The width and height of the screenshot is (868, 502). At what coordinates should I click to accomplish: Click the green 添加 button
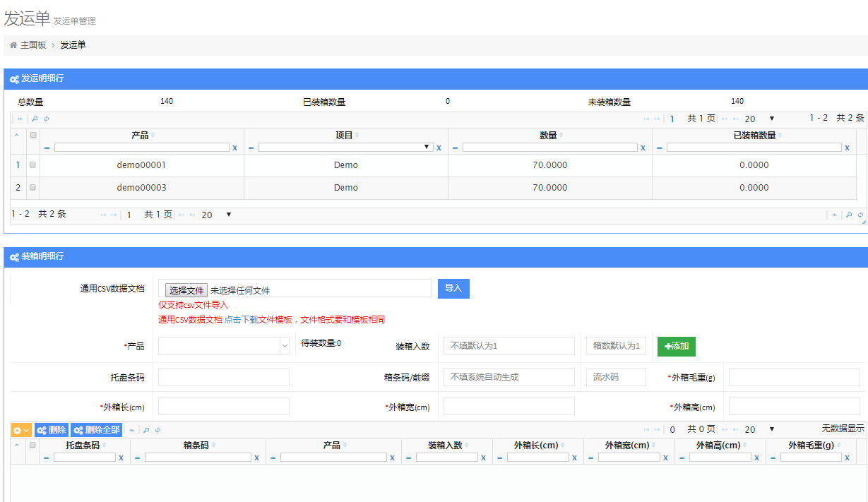(x=677, y=346)
